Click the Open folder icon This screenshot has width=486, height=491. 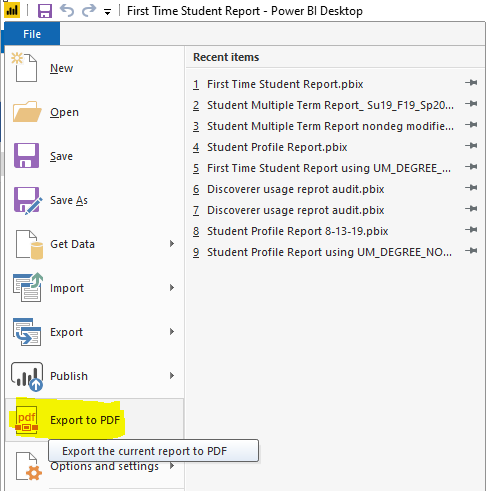pos(27,112)
